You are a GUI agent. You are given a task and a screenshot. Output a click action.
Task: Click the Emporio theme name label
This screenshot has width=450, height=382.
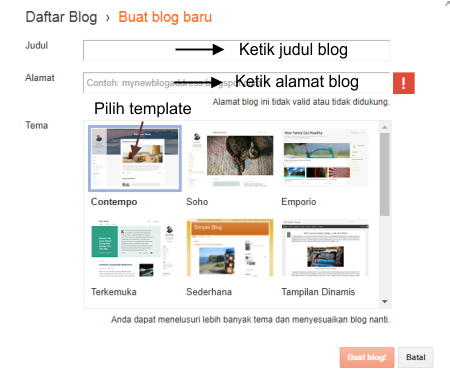click(299, 202)
